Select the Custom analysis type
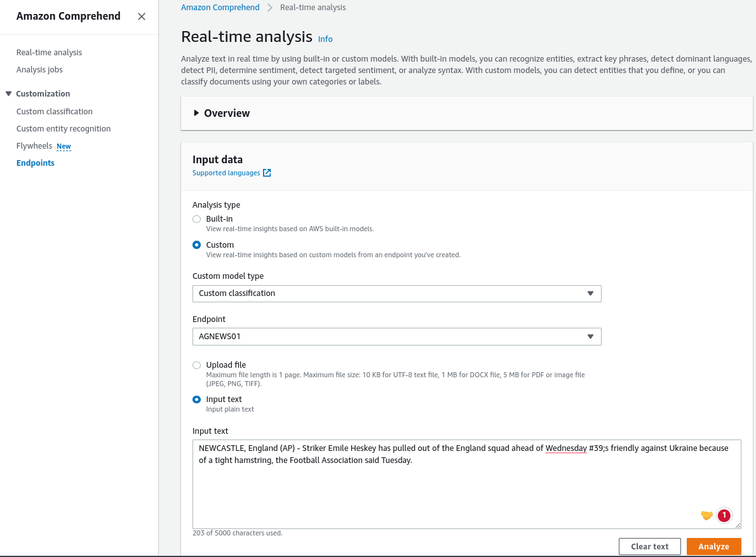 [x=197, y=245]
